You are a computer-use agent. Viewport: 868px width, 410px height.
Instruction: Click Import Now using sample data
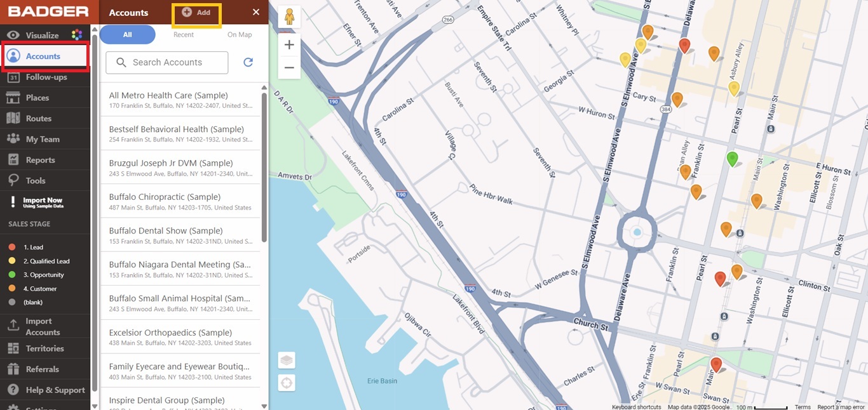click(42, 202)
